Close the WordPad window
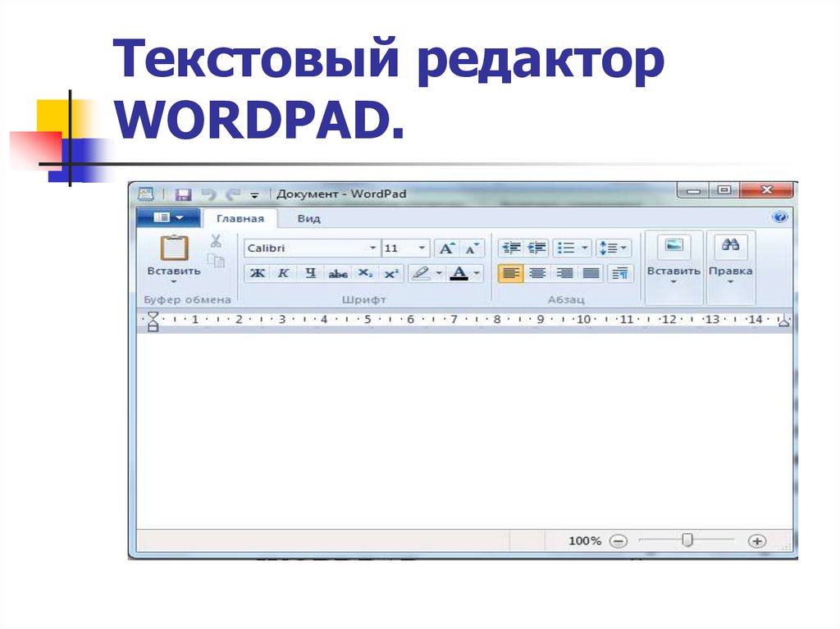This screenshot has height=629, width=840. (x=767, y=189)
